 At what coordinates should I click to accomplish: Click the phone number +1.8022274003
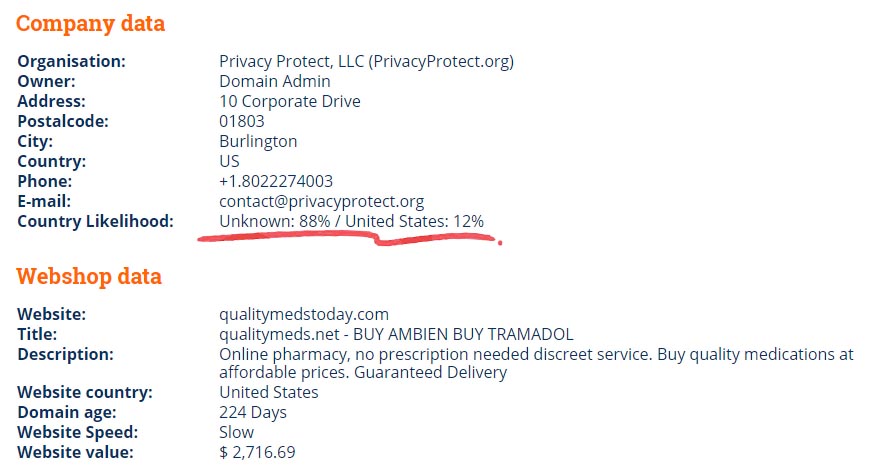click(x=276, y=181)
